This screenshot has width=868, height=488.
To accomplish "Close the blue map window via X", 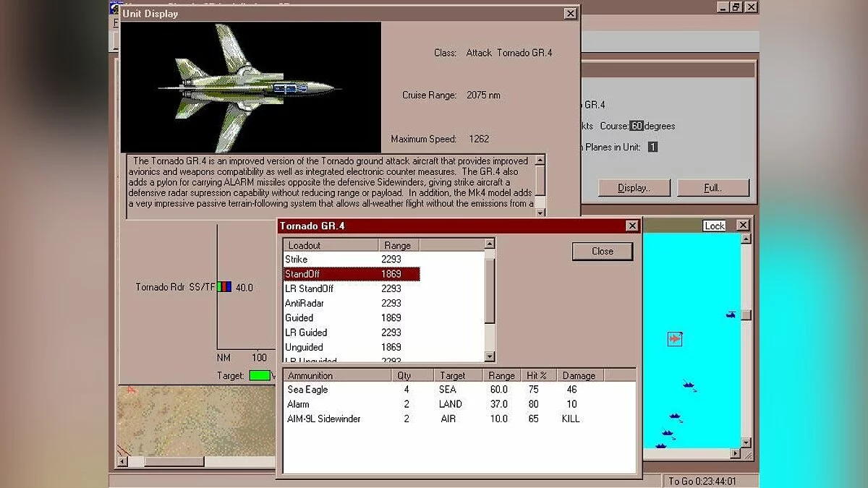I will click(x=743, y=226).
